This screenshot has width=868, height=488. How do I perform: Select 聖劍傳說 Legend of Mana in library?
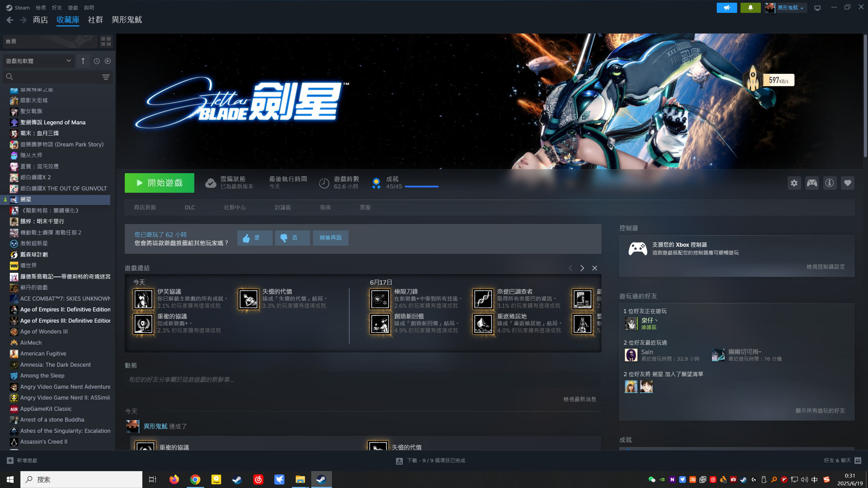[x=53, y=122]
